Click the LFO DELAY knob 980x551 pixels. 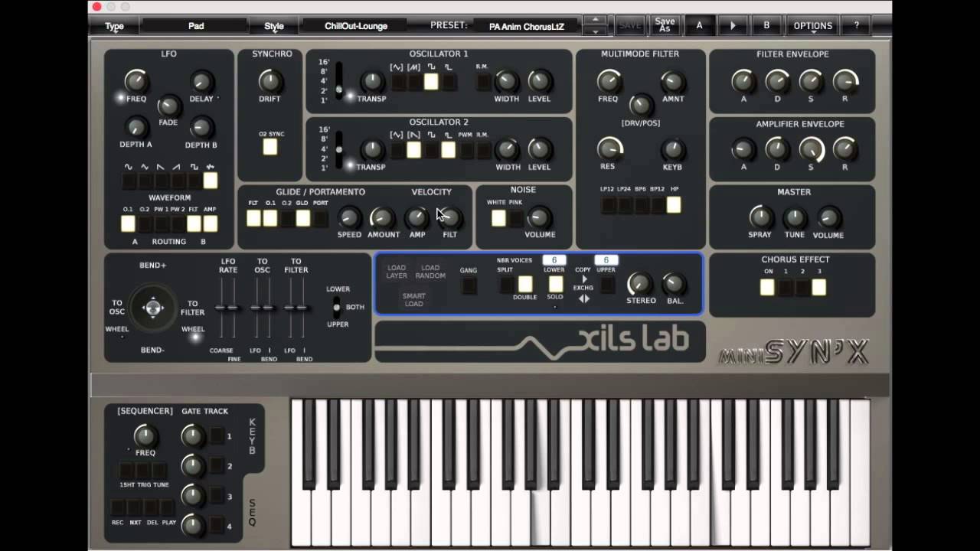[x=201, y=81]
